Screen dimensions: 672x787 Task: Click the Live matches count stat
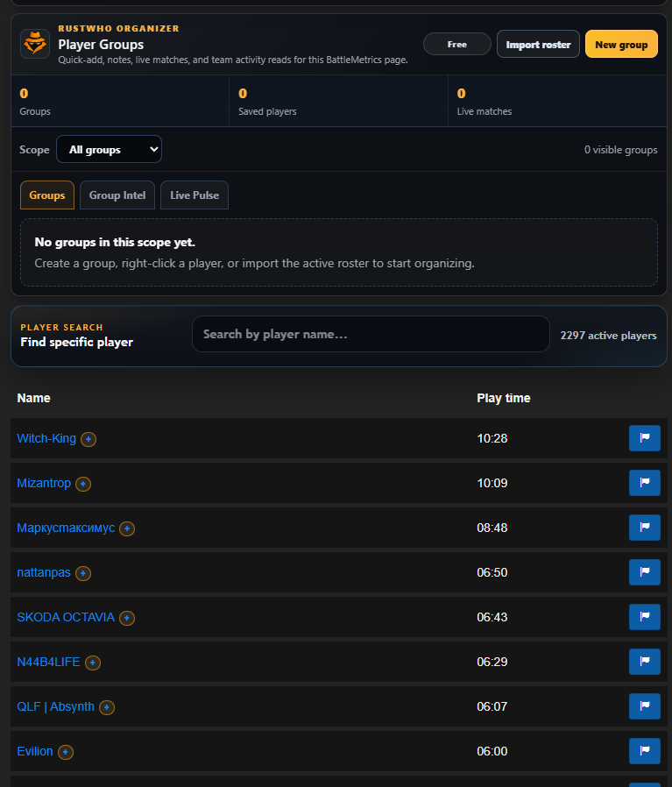click(x=557, y=101)
